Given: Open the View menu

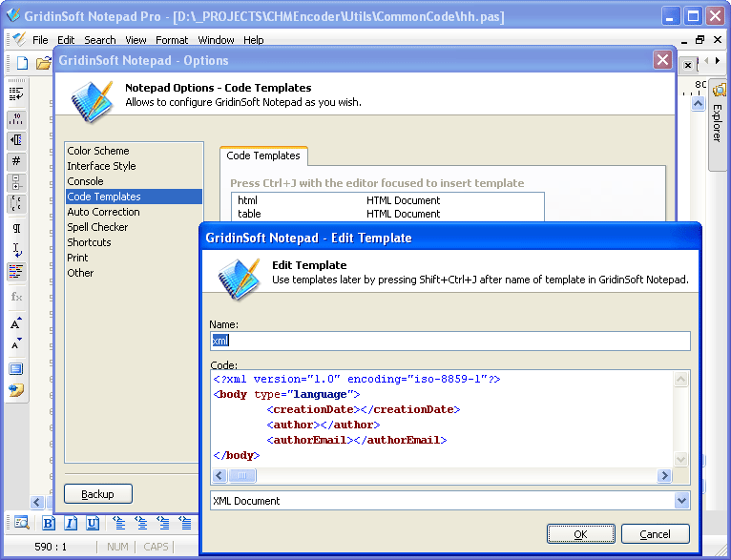Looking at the screenshot, I should click(136, 40).
